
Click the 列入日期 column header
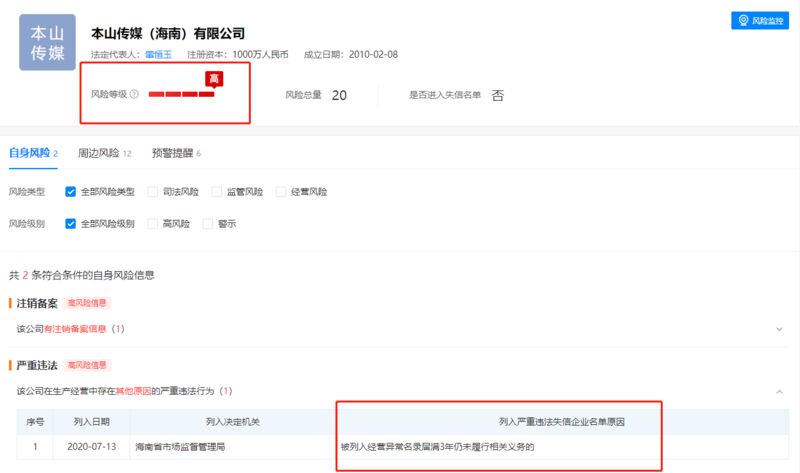click(91, 422)
